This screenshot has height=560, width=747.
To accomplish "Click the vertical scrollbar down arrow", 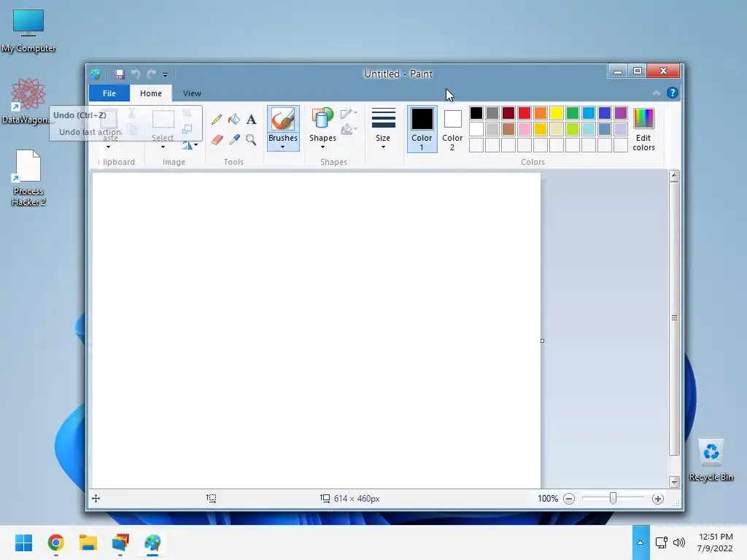I will (x=674, y=482).
